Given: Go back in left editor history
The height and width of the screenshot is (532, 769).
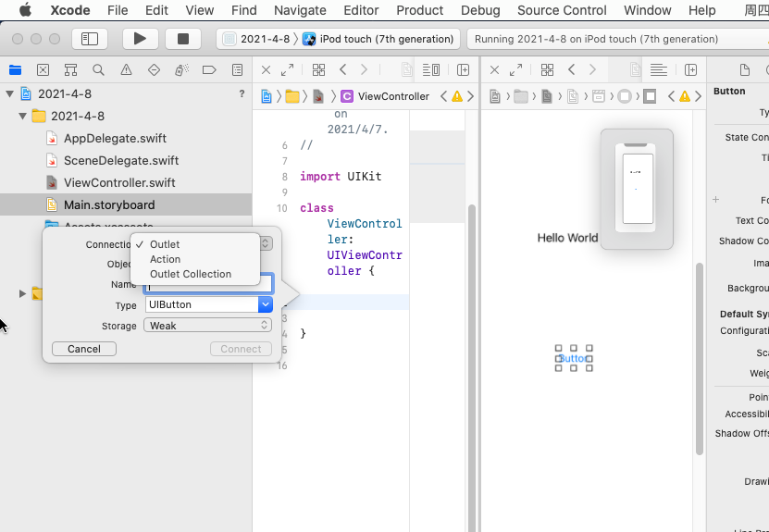Looking at the screenshot, I should click(343, 70).
